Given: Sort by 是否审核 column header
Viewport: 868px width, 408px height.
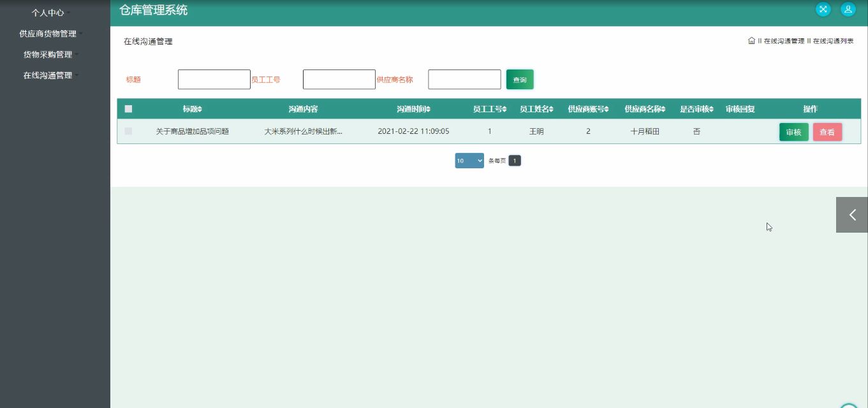Looking at the screenshot, I should (x=696, y=109).
